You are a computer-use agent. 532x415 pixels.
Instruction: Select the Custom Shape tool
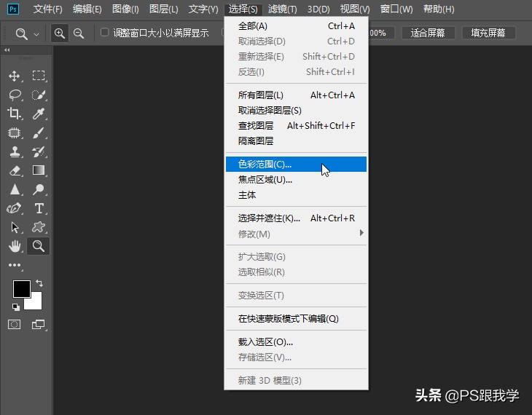(x=39, y=227)
